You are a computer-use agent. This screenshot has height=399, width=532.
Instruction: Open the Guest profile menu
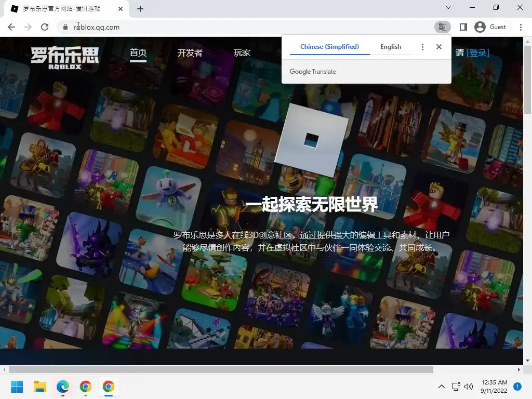[491, 27]
